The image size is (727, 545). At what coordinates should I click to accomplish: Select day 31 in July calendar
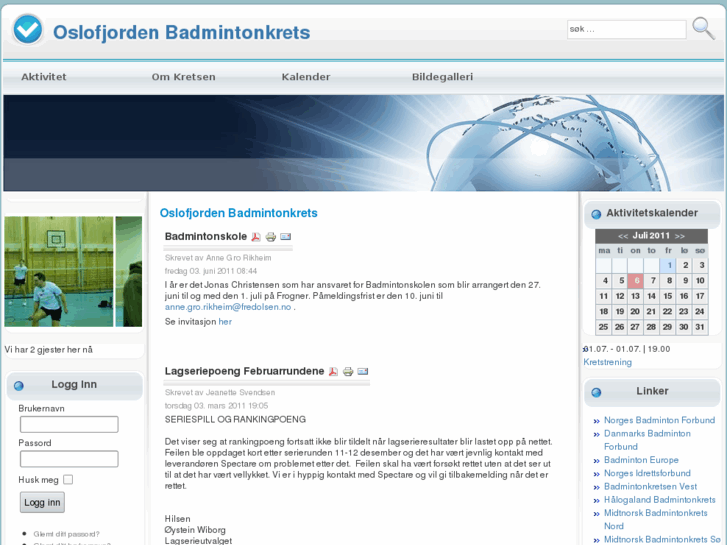[x=700, y=327]
